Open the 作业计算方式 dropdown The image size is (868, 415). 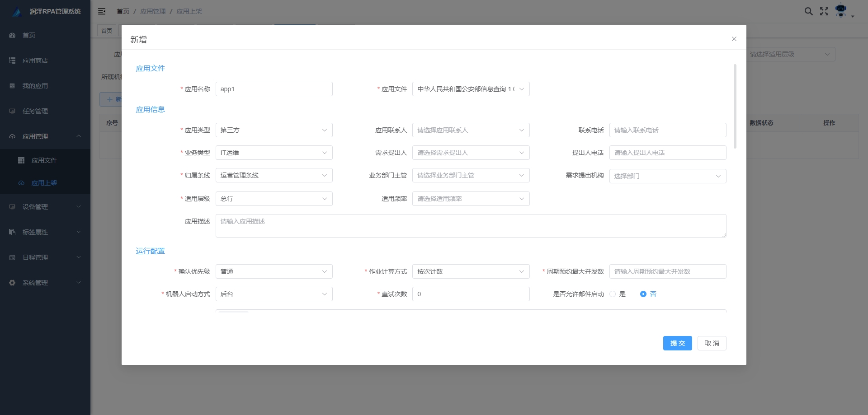click(x=471, y=271)
